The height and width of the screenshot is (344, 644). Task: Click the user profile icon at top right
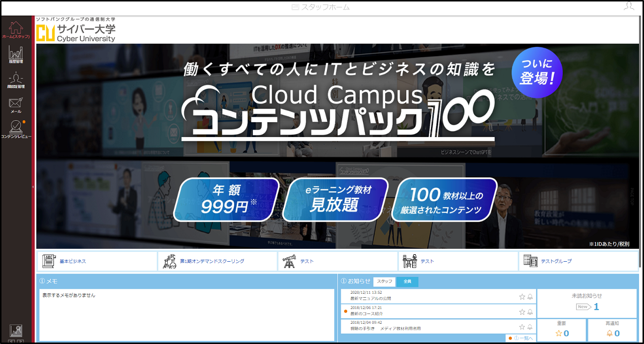tap(628, 6)
